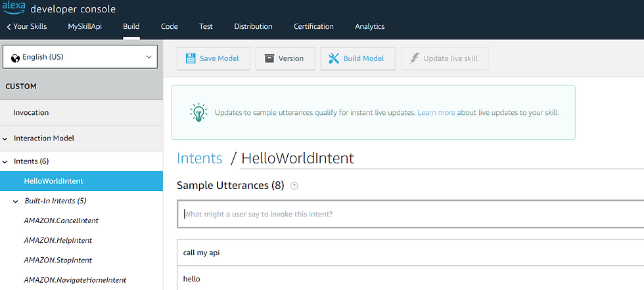The height and width of the screenshot is (290, 644).
Task: Click the archive box Version icon
Action: coord(269,58)
